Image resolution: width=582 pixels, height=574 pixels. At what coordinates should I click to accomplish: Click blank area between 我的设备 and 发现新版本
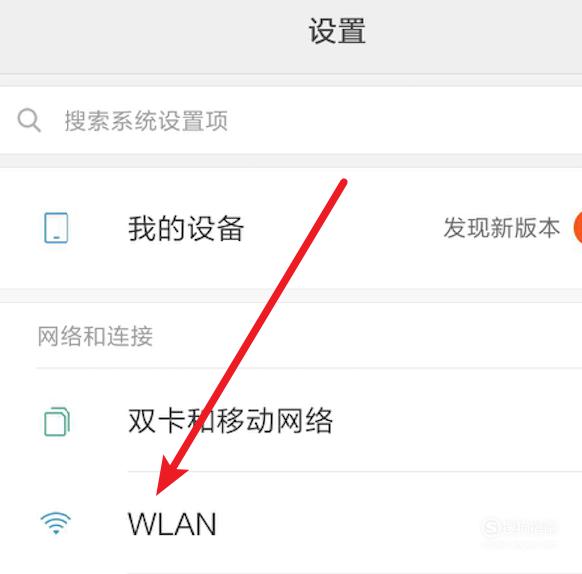click(x=343, y=228)
